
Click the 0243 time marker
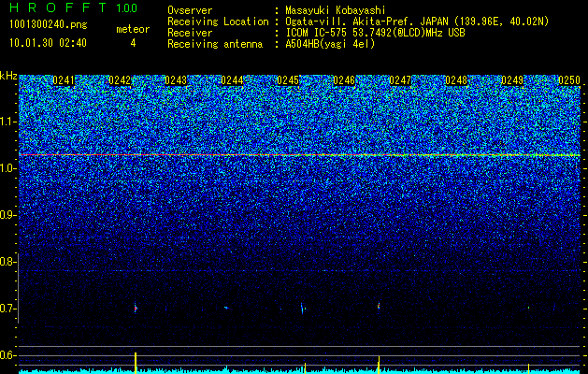(x=176, y=80)
